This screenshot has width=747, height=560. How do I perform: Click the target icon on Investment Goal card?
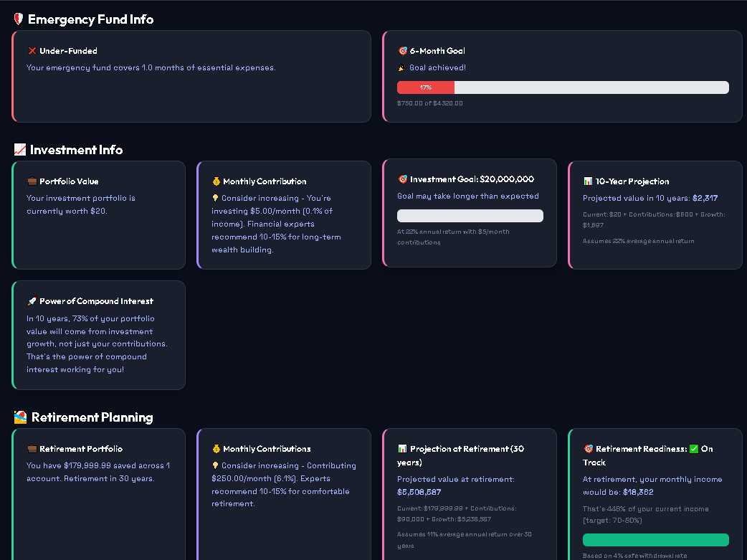click(403, 179)
